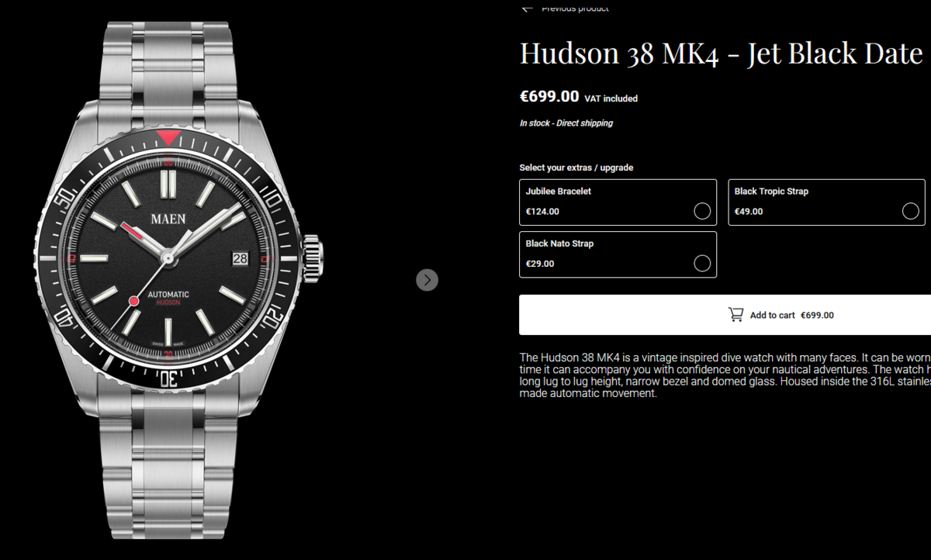Click the Previous product back arrow
The height and width of the screenshot is (560, 931).
pyautogui.click(x=528, y=8)
